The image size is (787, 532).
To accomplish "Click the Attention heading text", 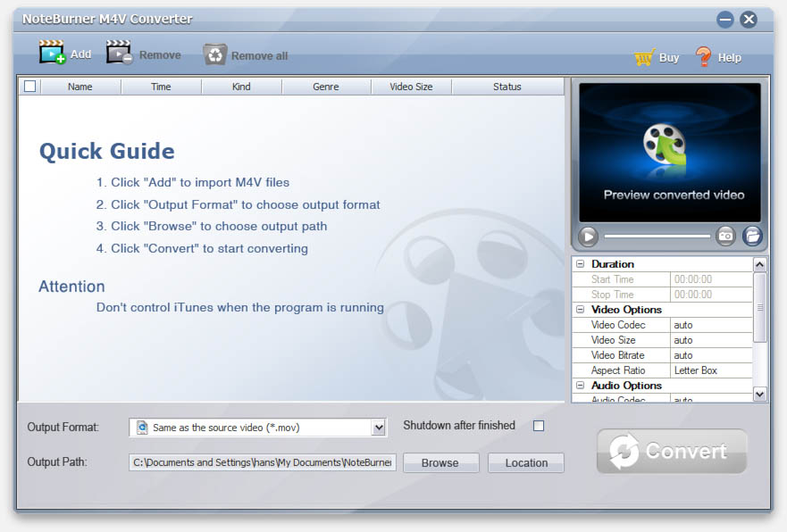I will (71, 287).
